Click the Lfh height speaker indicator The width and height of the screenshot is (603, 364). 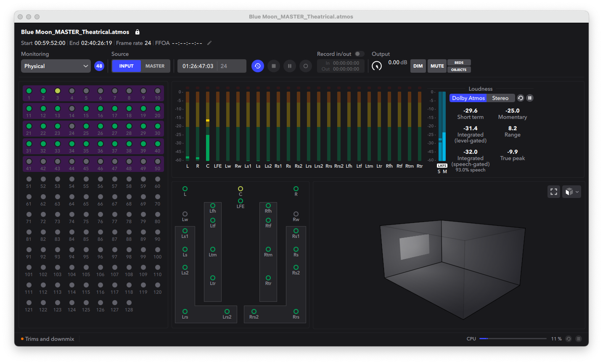[213, 206]
